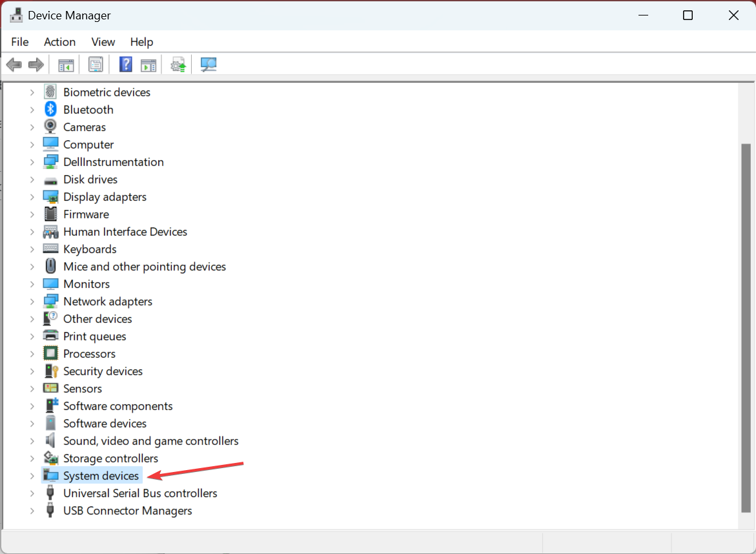Close the Device Manager window

click(733, 15)
